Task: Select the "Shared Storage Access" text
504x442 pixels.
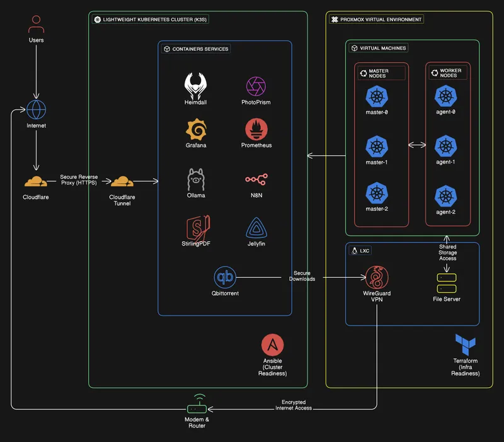Action: (x=447, y=252)
